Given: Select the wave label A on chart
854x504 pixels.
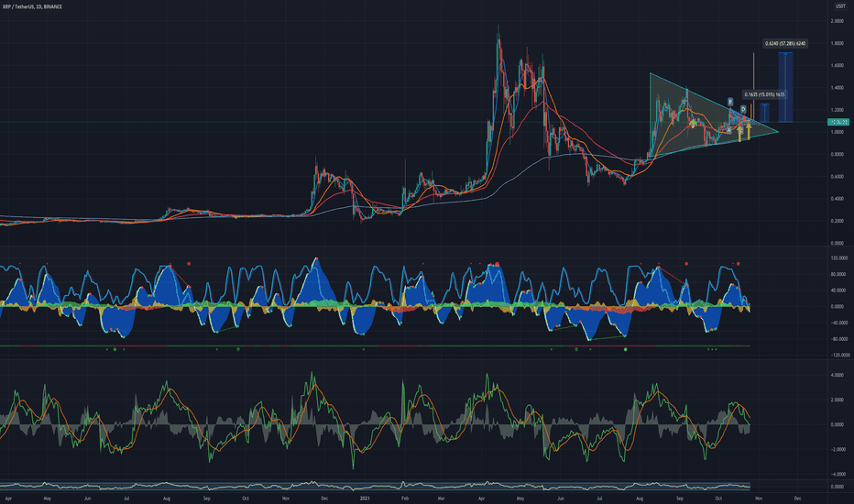Looking at the screenshot, I should 728,130.
